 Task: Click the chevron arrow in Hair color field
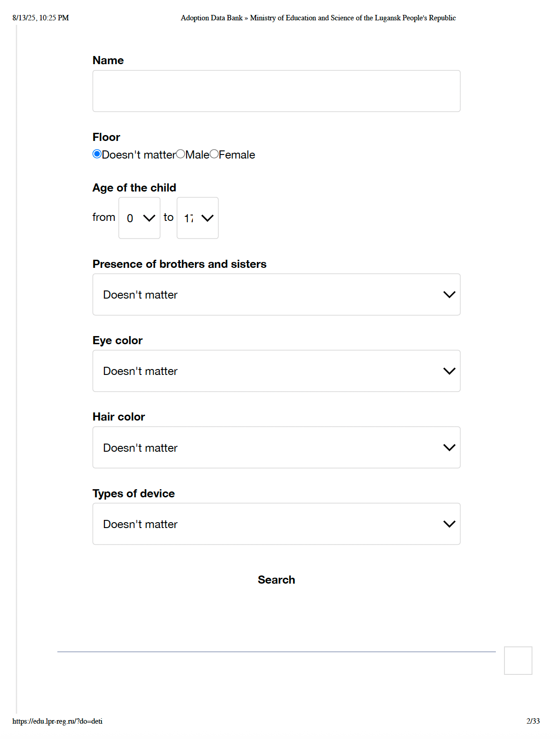[449, 447]
